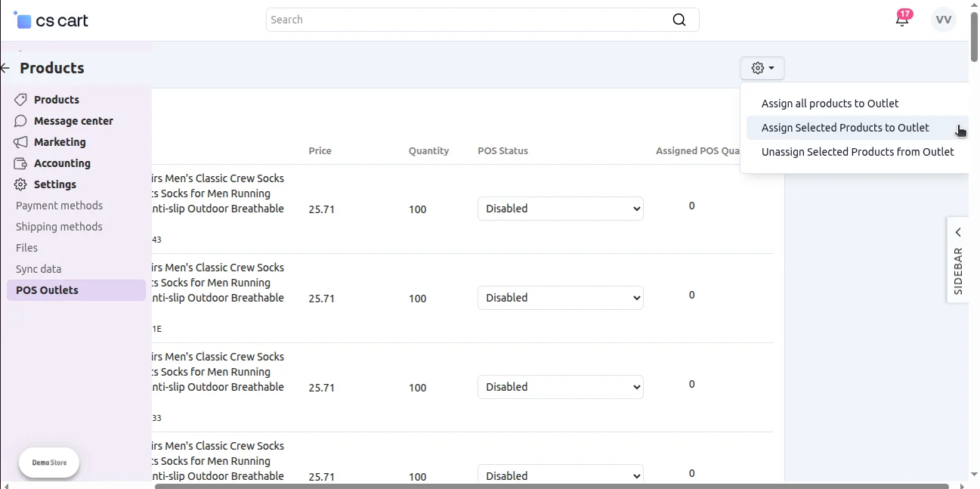
Task: Click the back arrow beside Products
Action: tap(5, 68)
